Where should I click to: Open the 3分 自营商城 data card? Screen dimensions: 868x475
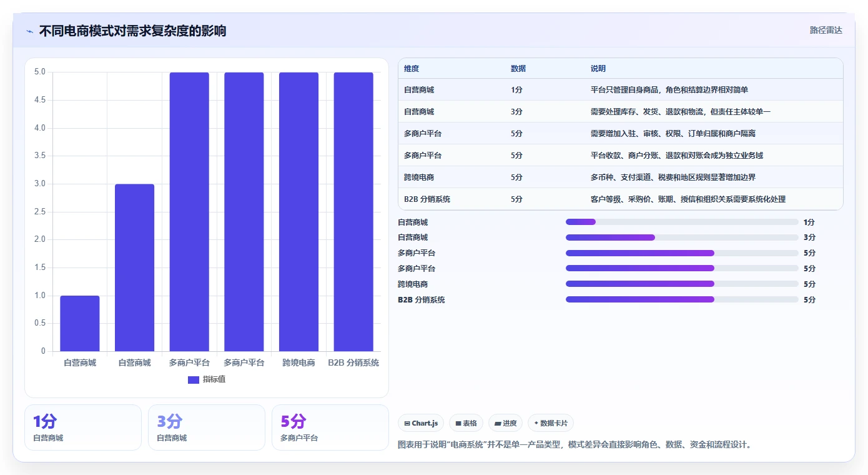(x=207, y=427)
